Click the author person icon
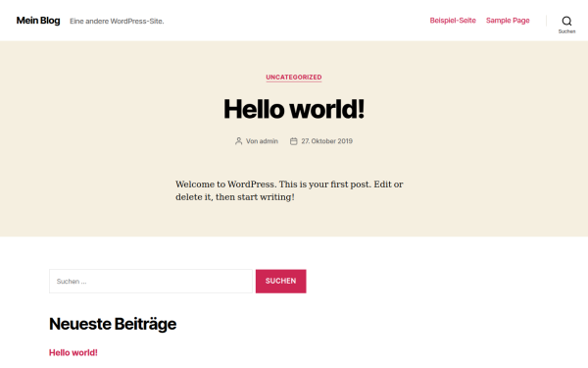 (x=238, y=141)
